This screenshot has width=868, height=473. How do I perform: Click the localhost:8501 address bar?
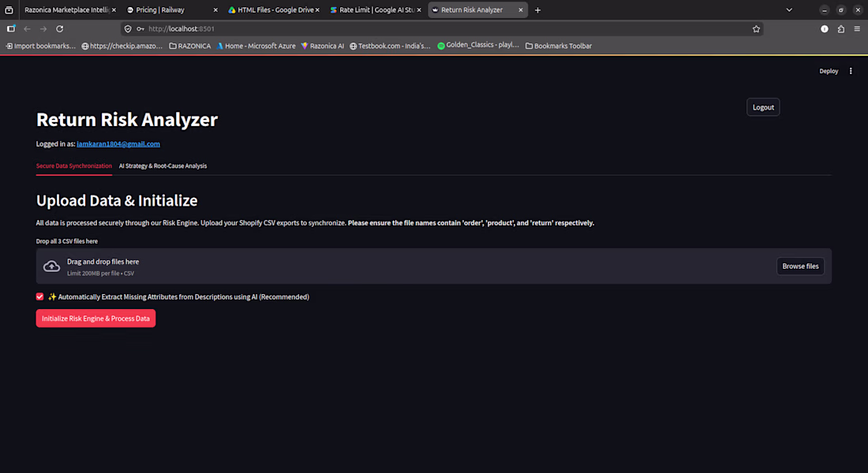[x=443, y=28]
